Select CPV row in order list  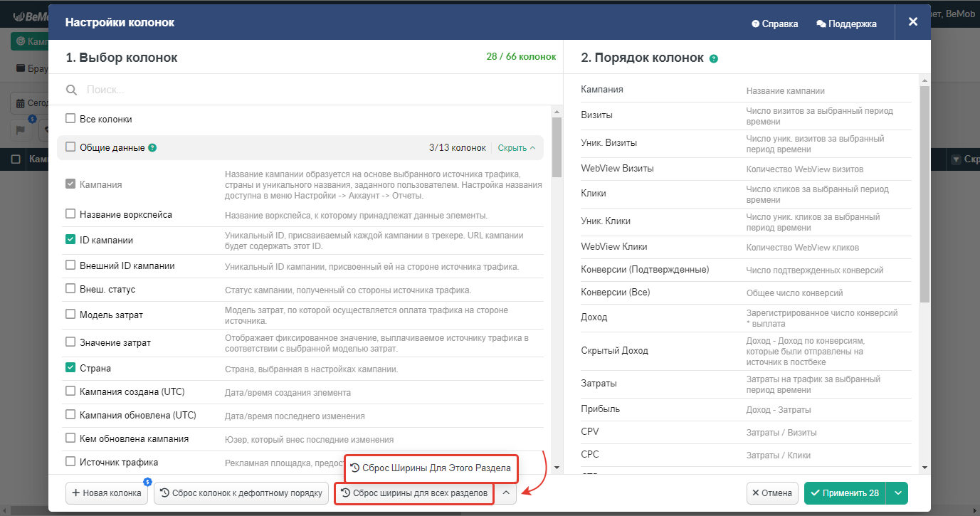746,432
